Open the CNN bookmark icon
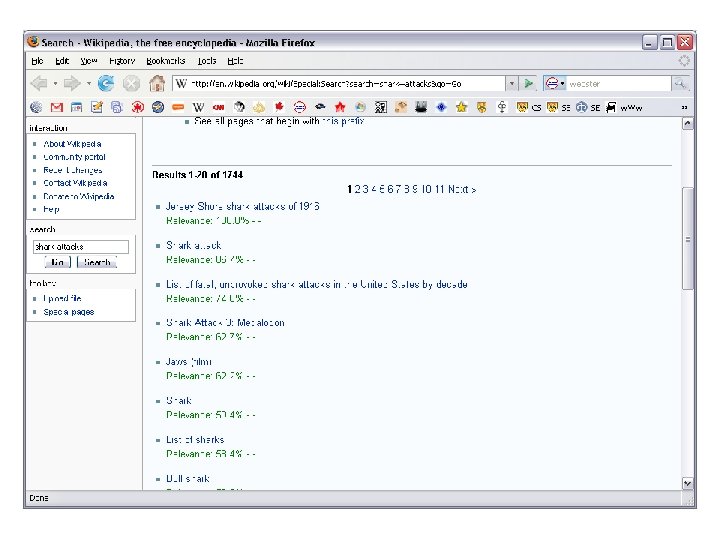The image size is (720, 540). point(219,107)
